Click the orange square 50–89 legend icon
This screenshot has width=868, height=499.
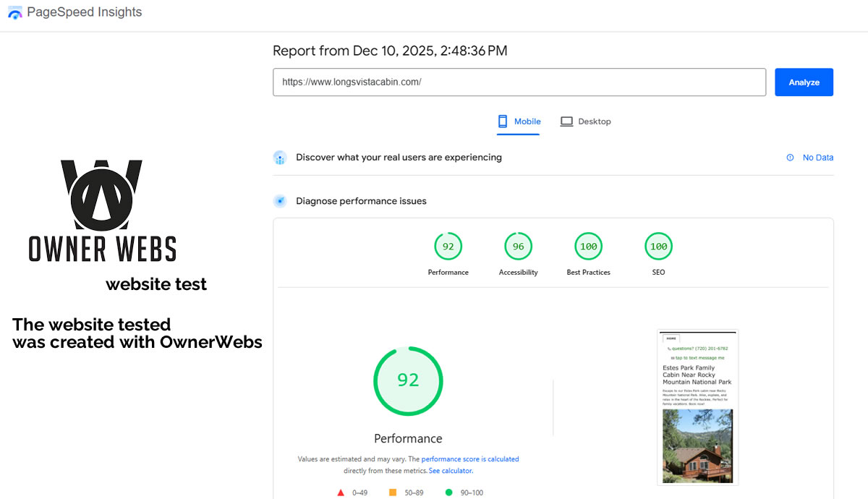(x=393, y=492)
